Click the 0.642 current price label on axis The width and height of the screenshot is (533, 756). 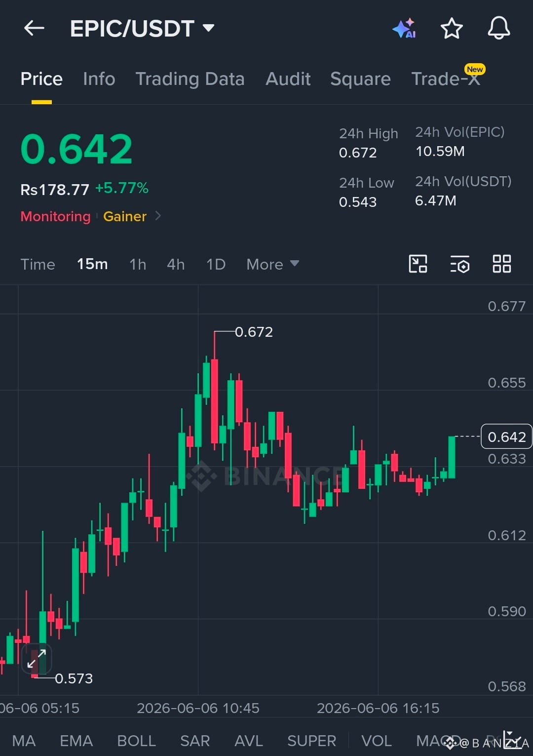point(506,437)
